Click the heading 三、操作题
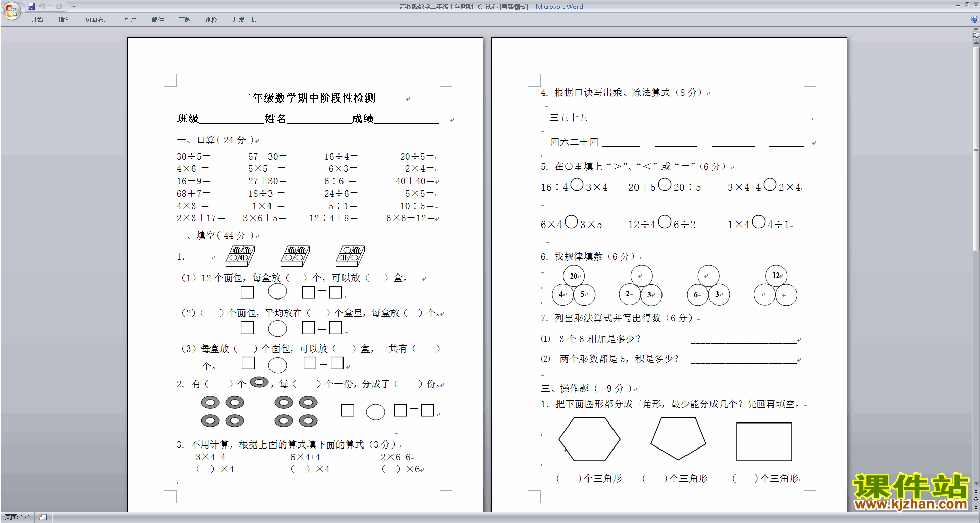Viewport: 980px width, 523px height. [586, 389]
